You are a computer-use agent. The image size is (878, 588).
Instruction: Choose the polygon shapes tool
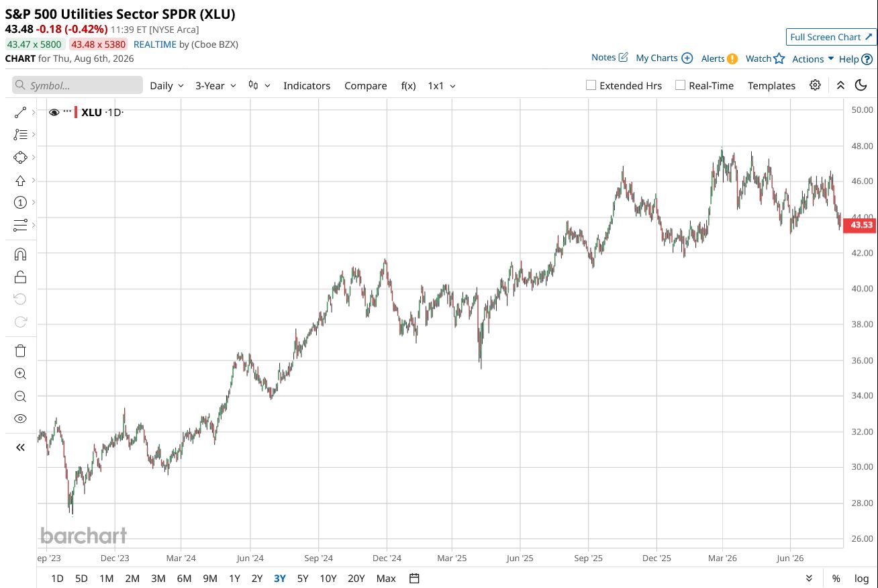[x=20, y=157]
